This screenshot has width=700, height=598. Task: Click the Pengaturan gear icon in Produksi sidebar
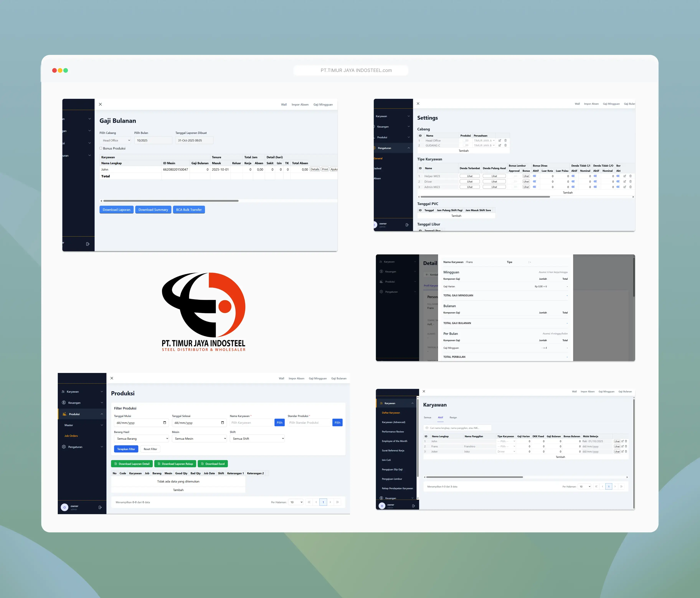coord(64,447)
